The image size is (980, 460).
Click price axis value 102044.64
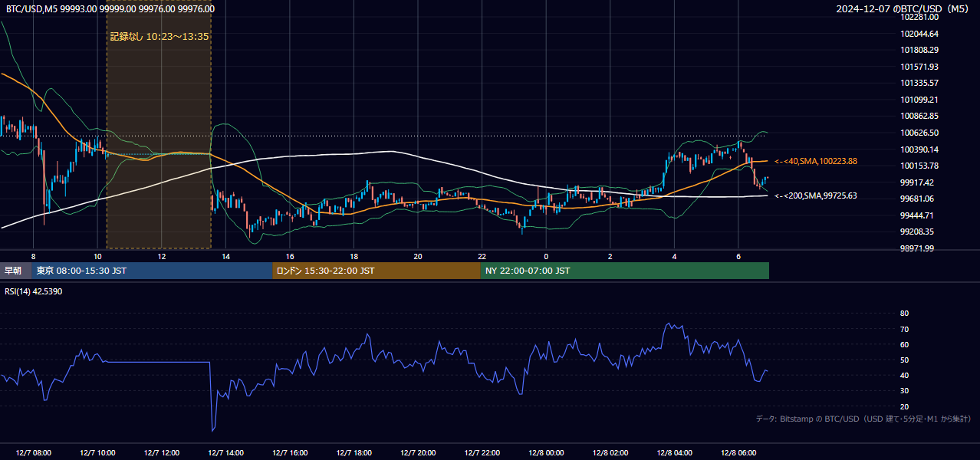pyautogui.click(x=919, y=34)
